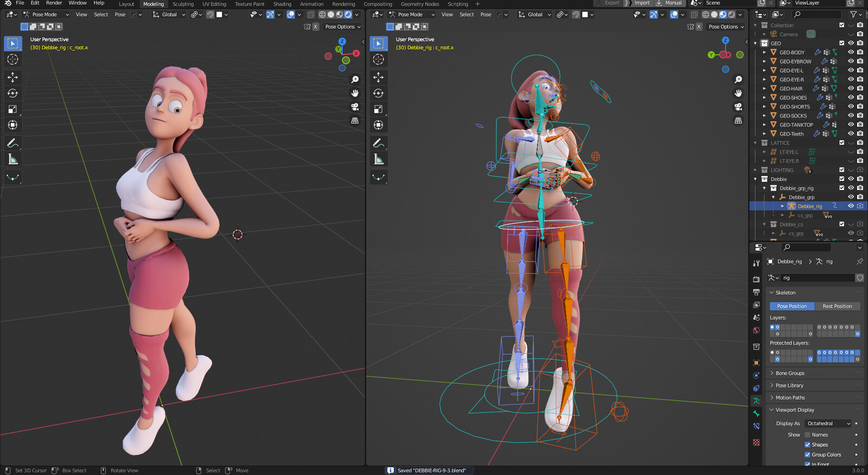Toggle the LATTICE collection checkbox
Viewport: 868px width, 475px height.
click(842, 143)
